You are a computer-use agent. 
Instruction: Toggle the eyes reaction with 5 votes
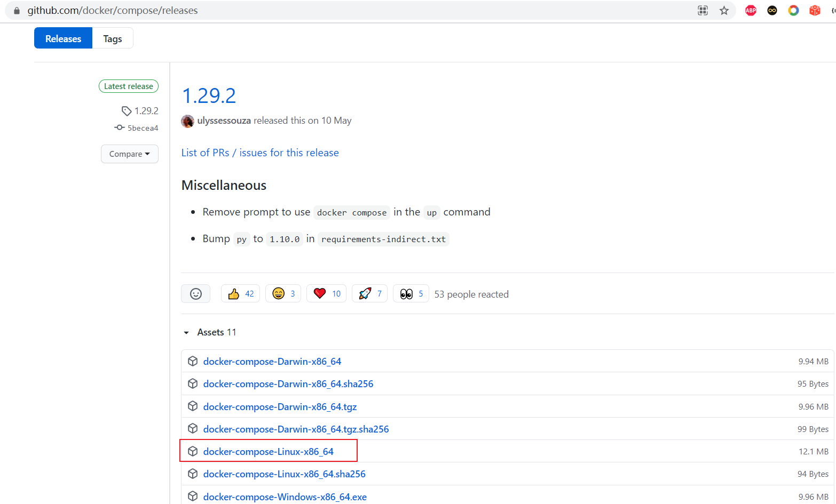tap(411, 294)
